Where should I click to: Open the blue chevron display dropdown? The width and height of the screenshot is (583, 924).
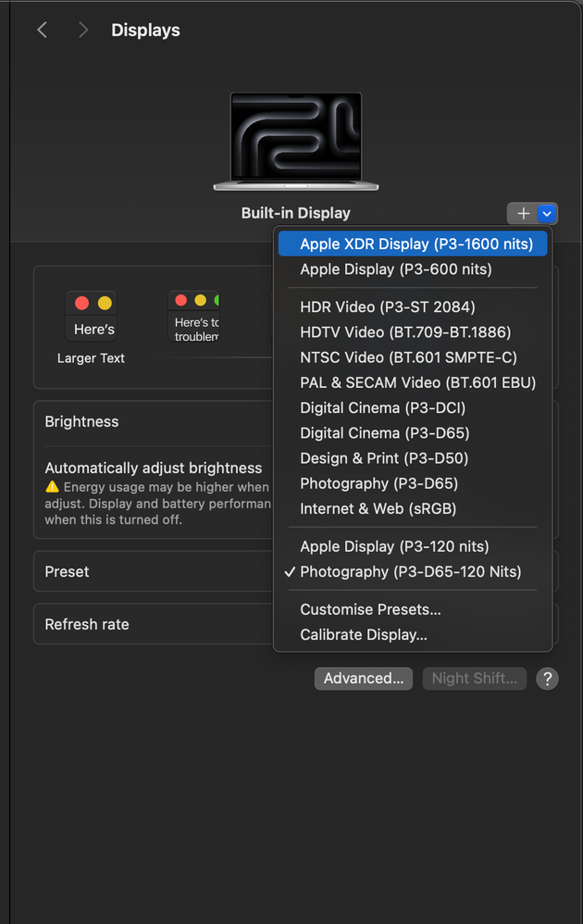548,214
